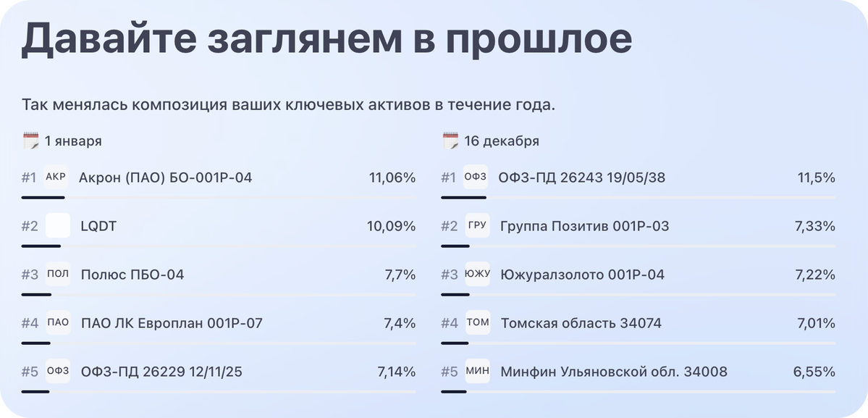
Task: Click the ПАО icon for Европлан
Action: pos(57,323)
